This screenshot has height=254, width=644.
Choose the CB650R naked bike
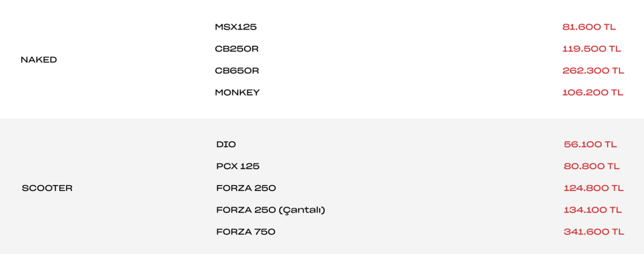237,71
